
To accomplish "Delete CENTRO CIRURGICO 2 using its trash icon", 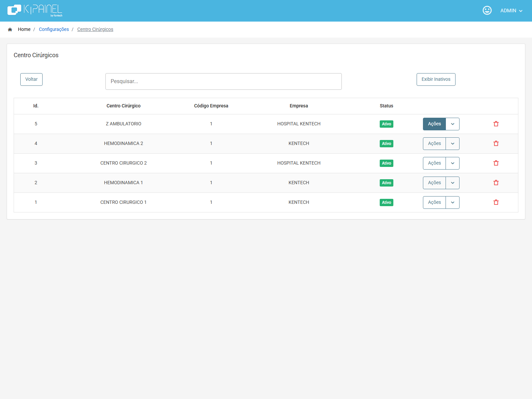I will [x=496, y=163].
